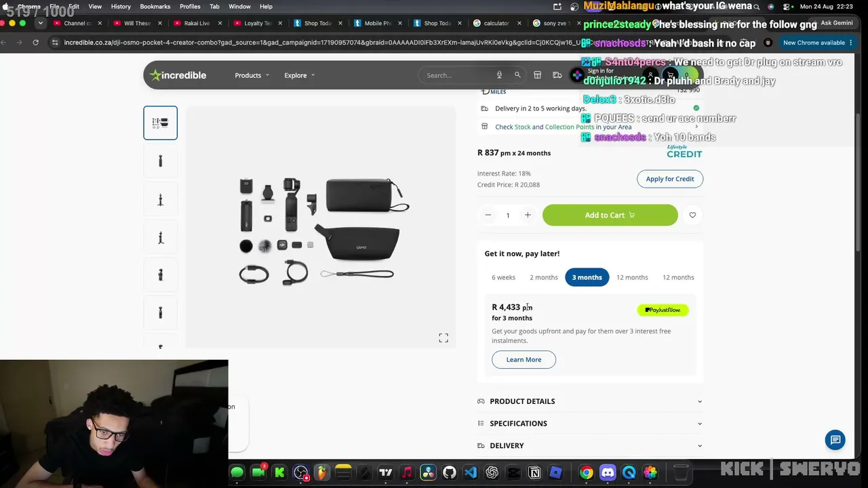This screenshot has width=868, height=488.
Task: Open the Window menu in menu bar
Action: tap(239, 7)
